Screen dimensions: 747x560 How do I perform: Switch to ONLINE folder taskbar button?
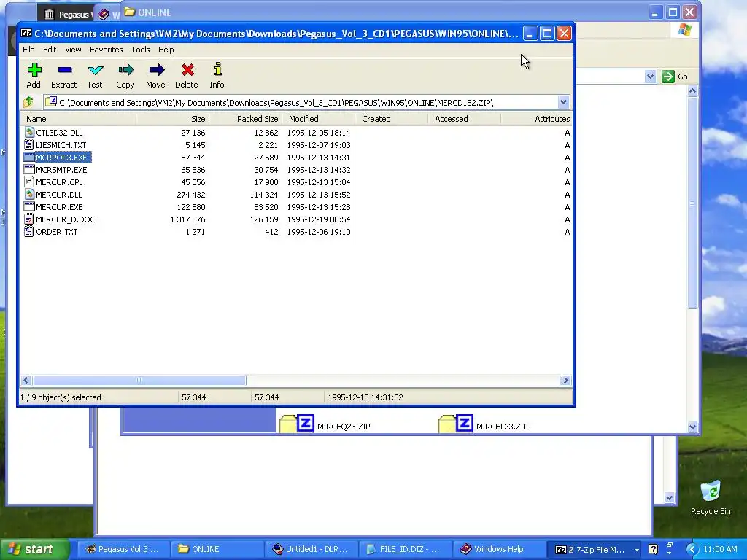click(217, 549)
